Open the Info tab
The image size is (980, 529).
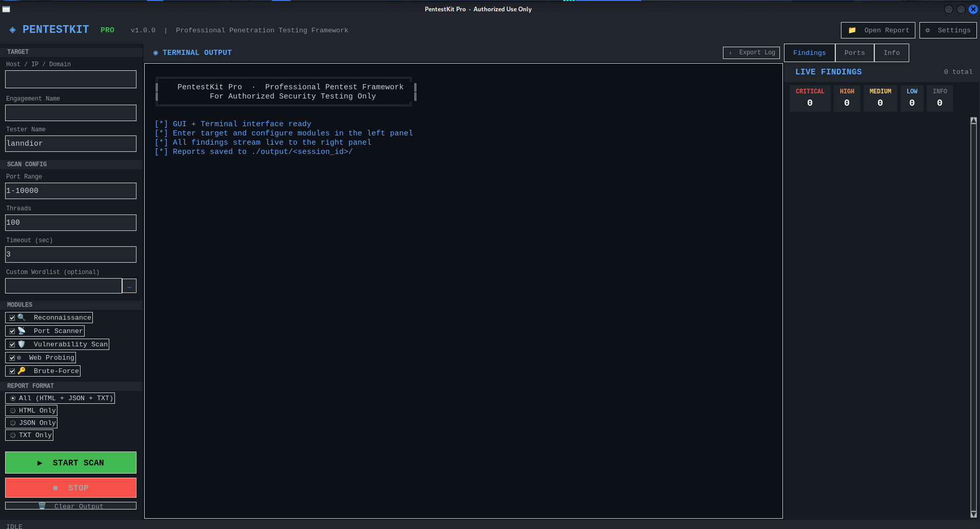pos(891,53)
